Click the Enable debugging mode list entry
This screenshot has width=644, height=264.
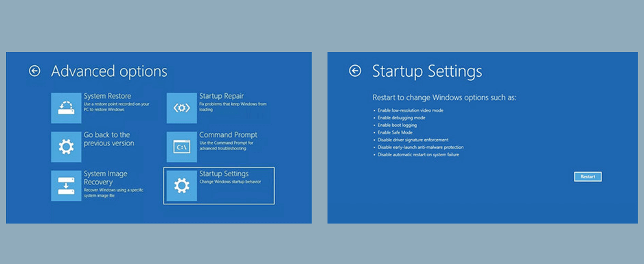[401, 118]
